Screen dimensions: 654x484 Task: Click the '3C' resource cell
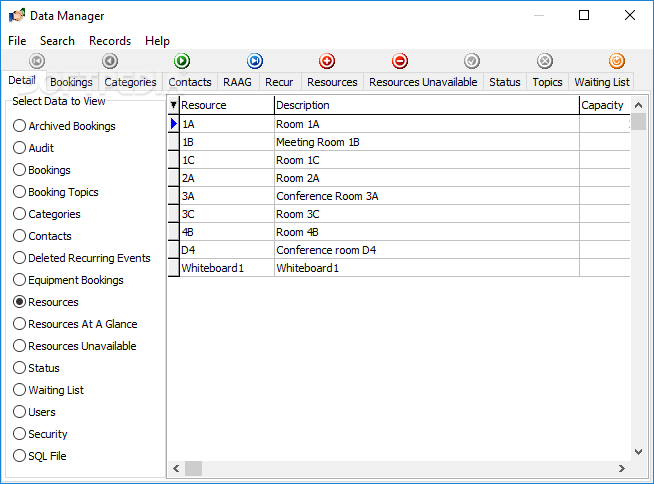click(227, 214)
